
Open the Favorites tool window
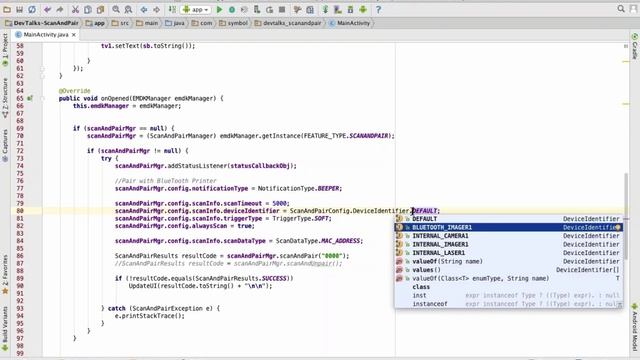pos(5,274)
